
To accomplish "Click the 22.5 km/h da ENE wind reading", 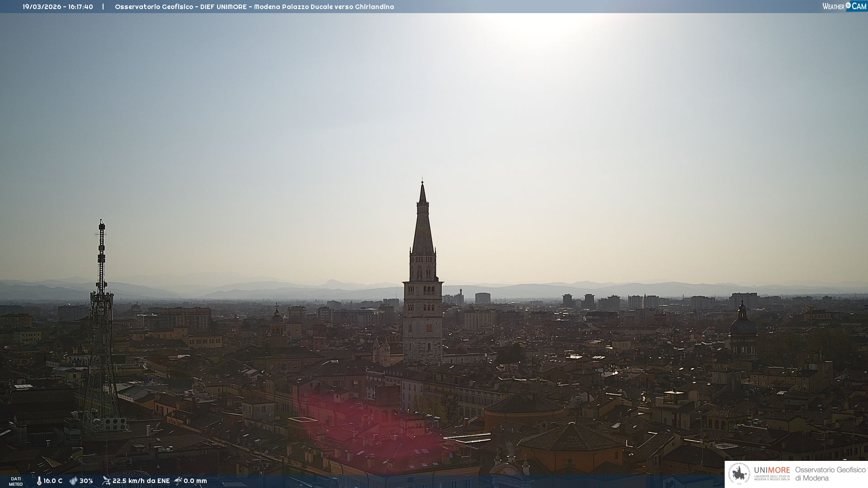I will click(141, 481).
